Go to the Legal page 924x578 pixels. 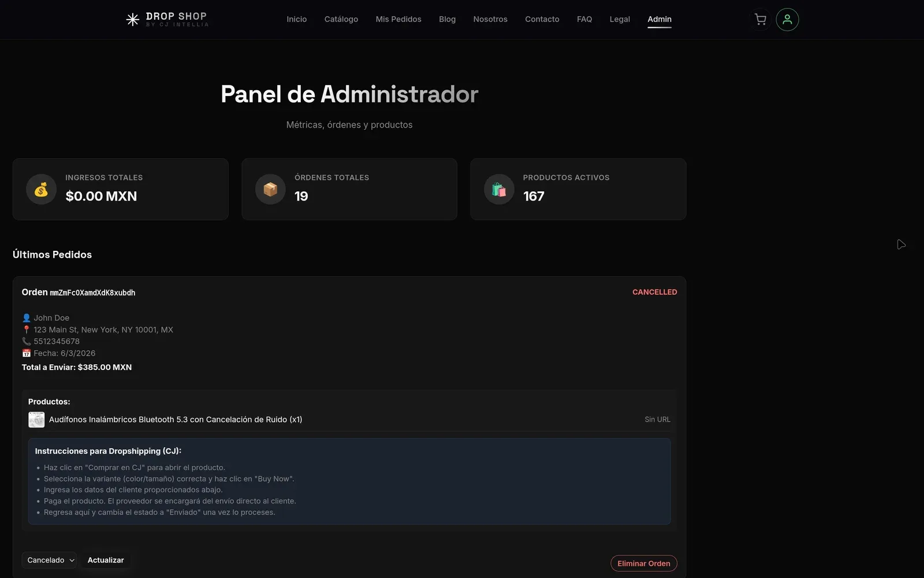click(620, 19)
